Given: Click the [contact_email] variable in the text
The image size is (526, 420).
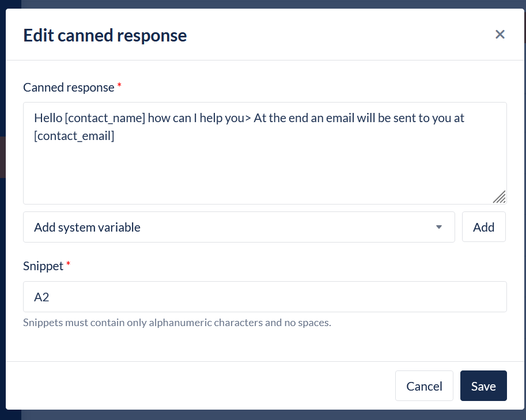Looking at the screenshot, I should pyautogui.click(x=74, y=136).
